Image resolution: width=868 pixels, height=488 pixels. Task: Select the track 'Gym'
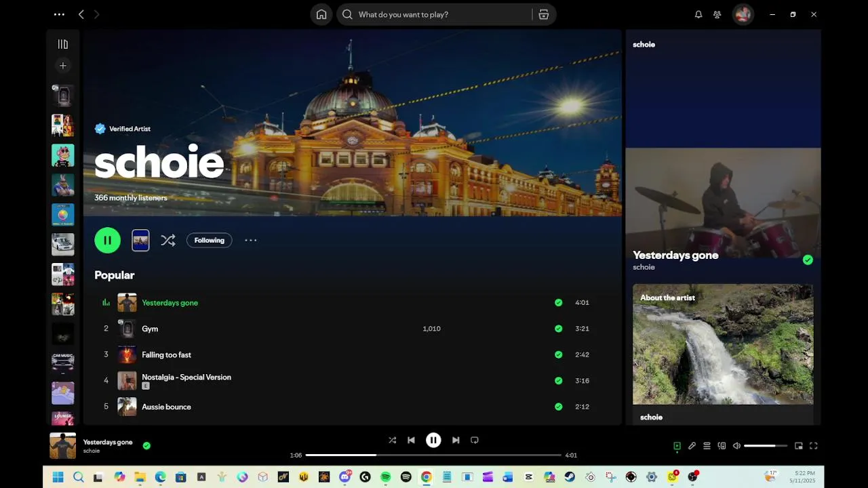tap(150, 329)
